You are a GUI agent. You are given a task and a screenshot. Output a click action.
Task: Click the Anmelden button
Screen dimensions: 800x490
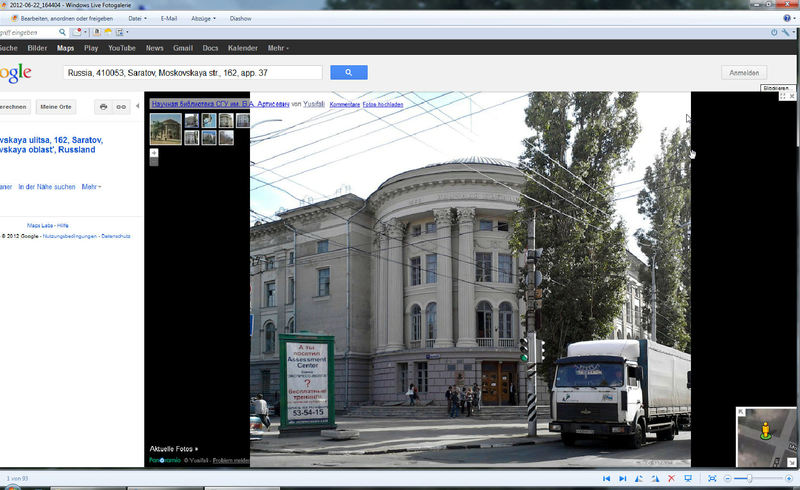743,73
